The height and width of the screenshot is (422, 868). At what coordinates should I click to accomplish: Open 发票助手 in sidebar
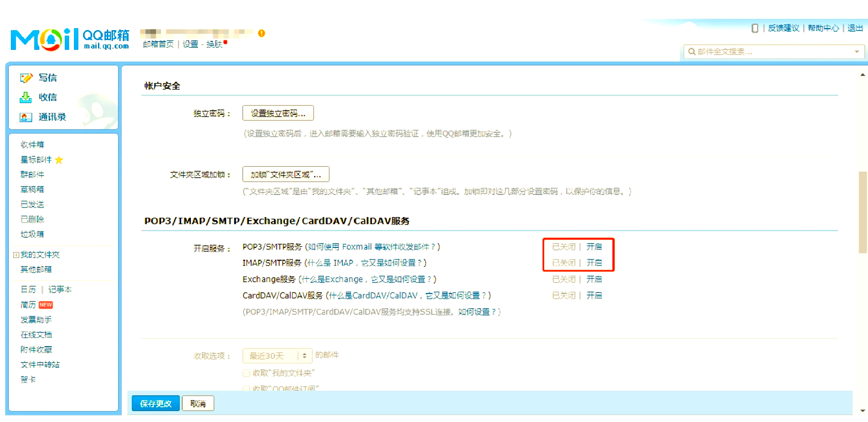coord(36,320)
